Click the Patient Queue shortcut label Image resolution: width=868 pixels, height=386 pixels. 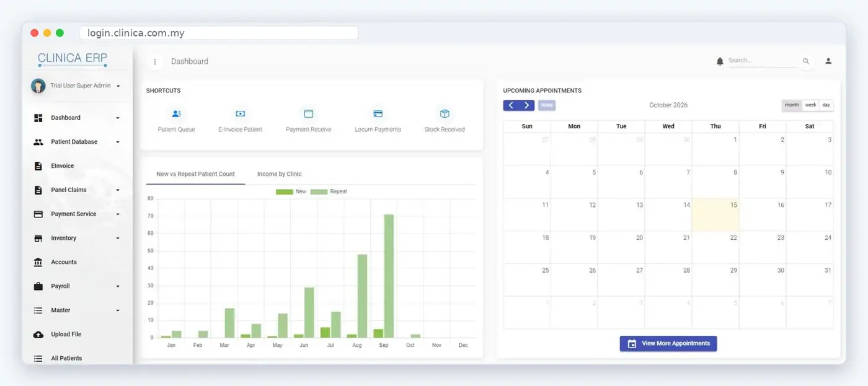(177, 129)
